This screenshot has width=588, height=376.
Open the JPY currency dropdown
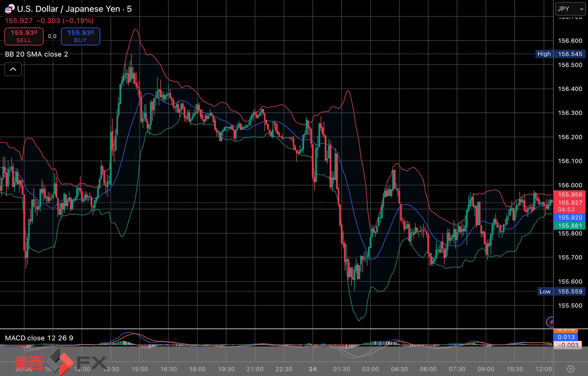tap(570, 9)
